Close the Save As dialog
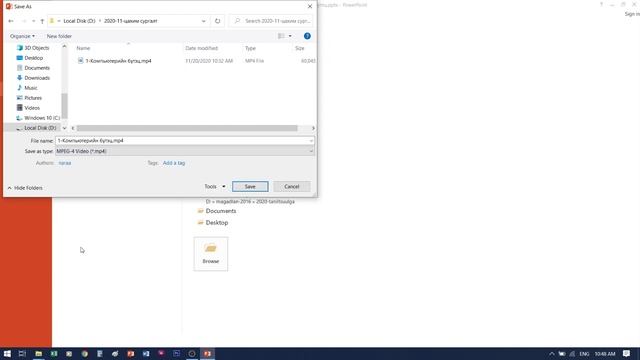Viewport: 640px width, 360px height. coord(310,7)
